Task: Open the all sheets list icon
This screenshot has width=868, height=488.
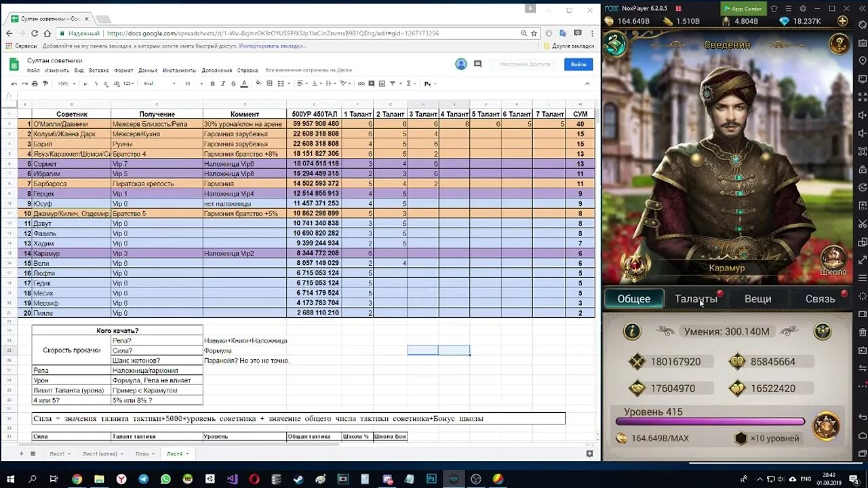Action: (33, 453)
